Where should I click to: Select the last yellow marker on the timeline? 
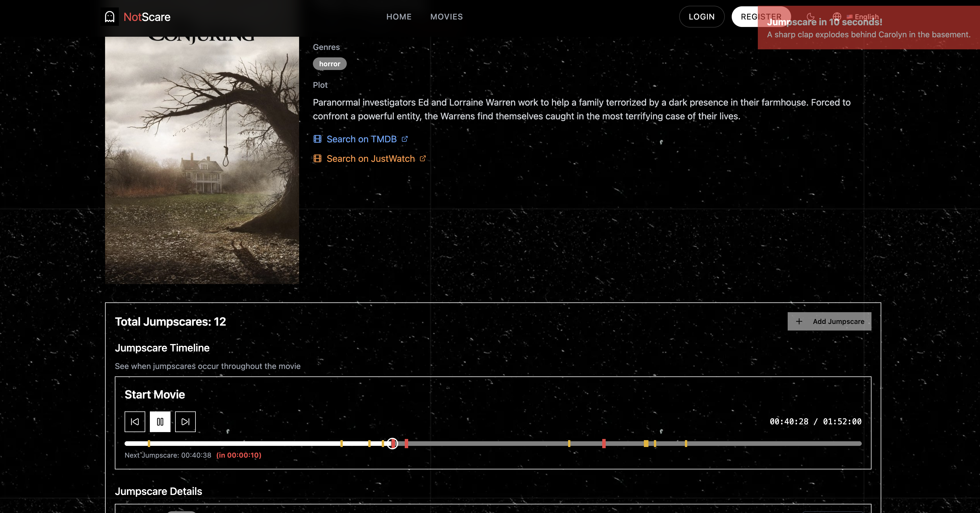pos(686,443)
